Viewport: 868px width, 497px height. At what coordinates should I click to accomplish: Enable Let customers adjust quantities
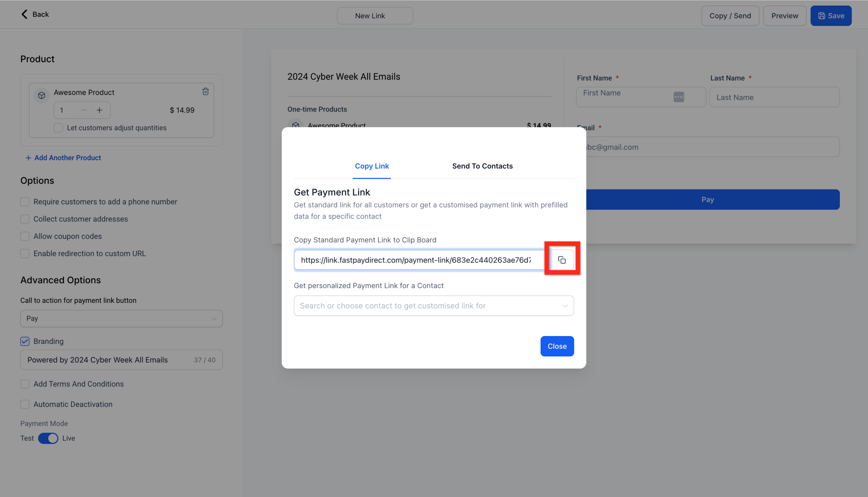pyautogui.click(x=58, y=128)
